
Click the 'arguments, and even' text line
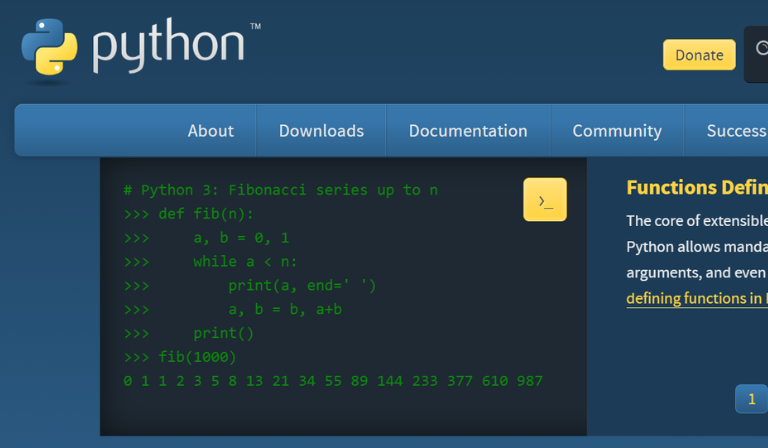tap(696, 272)
